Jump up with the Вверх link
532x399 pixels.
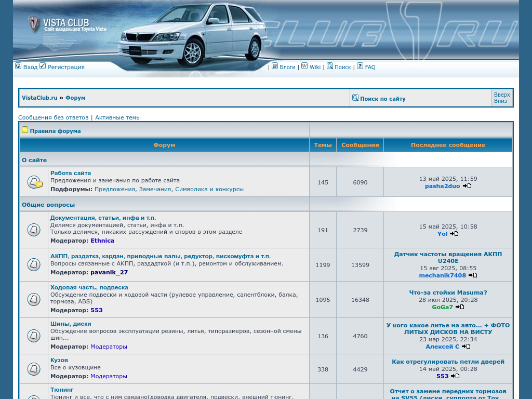coord(502,95)
